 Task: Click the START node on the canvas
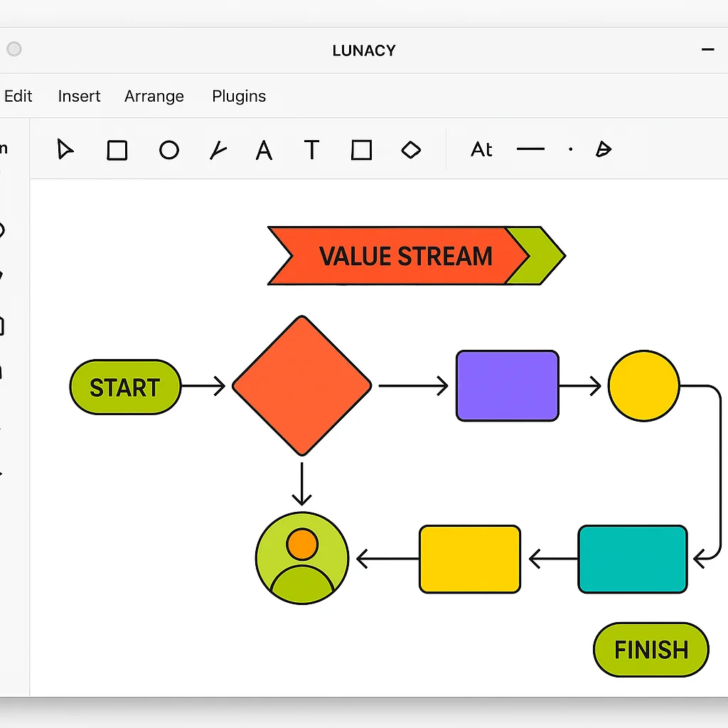[x=125, y=387]
